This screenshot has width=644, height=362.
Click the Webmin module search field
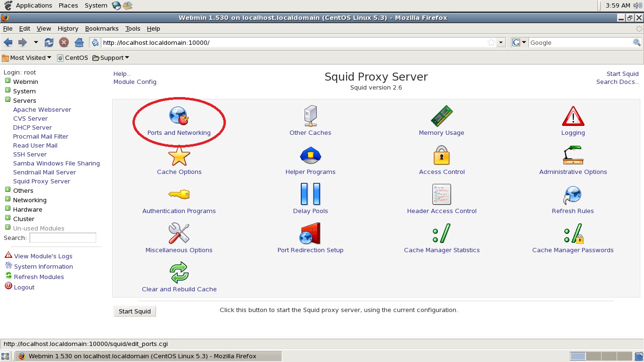click(x=63, y=238)
